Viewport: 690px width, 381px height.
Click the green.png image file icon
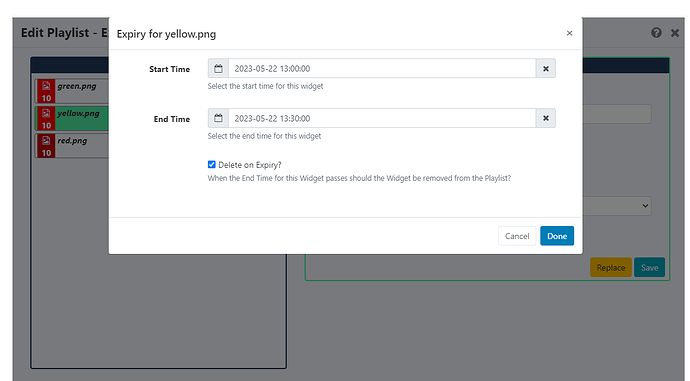(46, 86)
